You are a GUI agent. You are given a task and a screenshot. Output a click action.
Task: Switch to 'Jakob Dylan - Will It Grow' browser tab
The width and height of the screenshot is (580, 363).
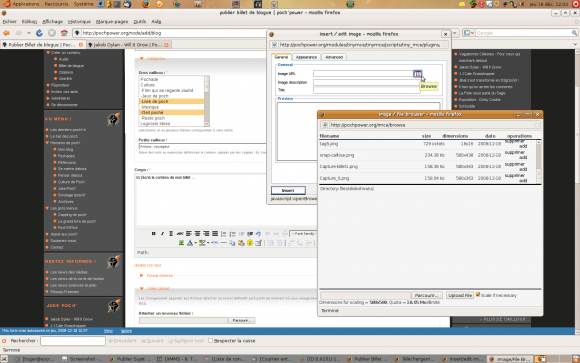pos(128,45)
